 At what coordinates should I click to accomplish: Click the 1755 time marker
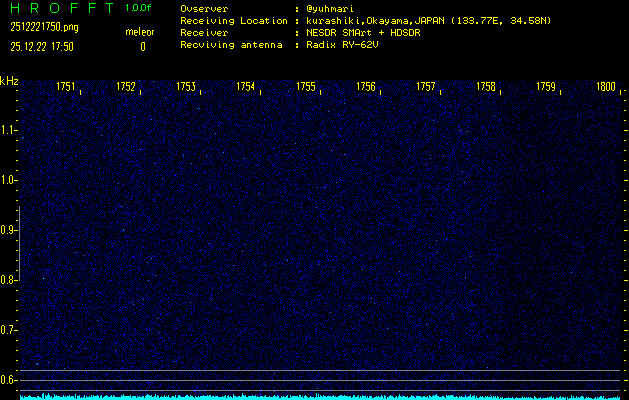pos(306,87)
